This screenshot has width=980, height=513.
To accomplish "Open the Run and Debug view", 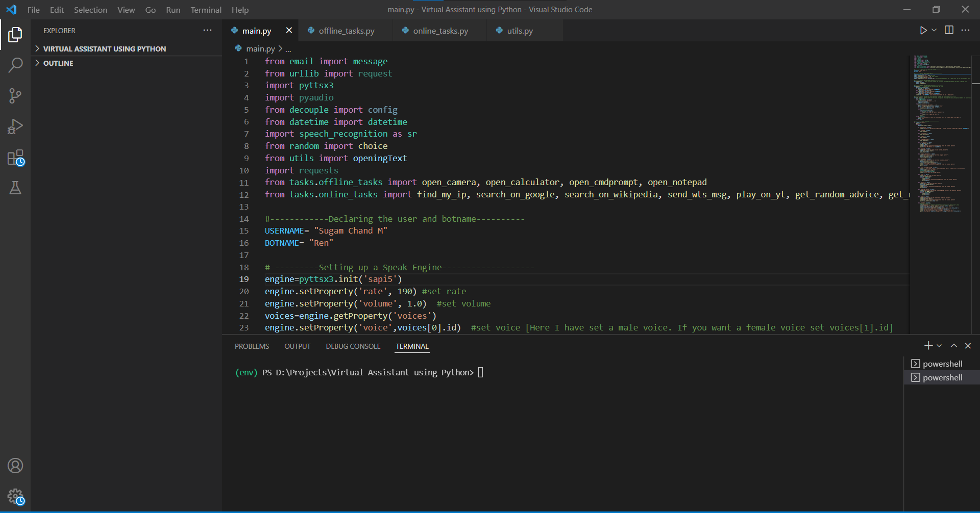I will coord(15,126).
